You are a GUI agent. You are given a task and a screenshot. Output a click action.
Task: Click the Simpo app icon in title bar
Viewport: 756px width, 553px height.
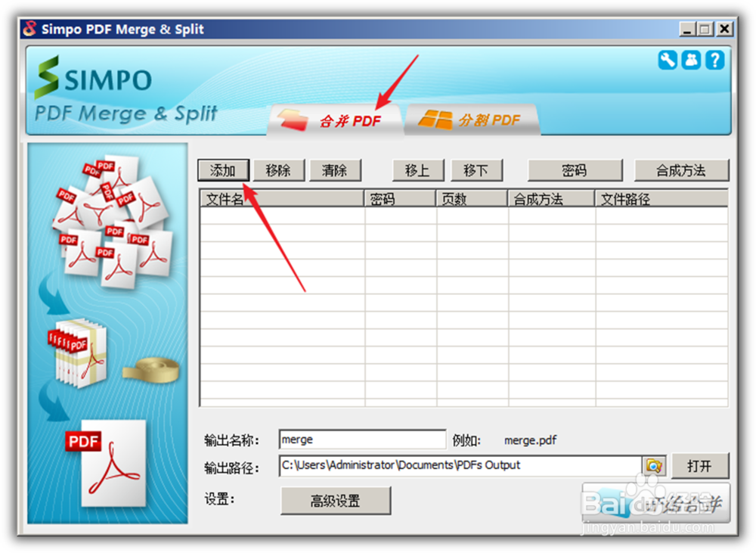click(x=30, y=29)
